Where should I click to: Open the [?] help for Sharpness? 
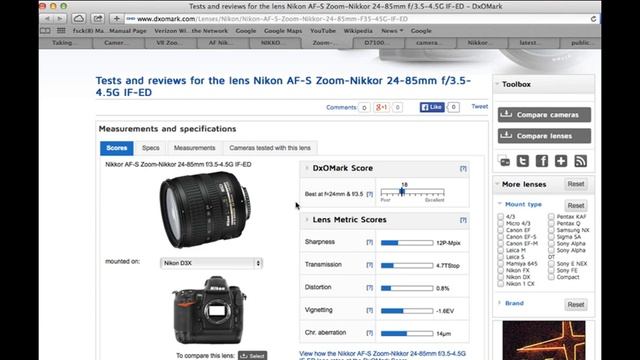pos(369,242)
